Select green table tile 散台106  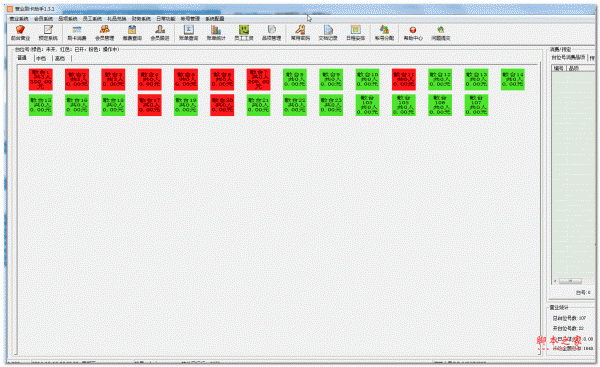[440, 105]
